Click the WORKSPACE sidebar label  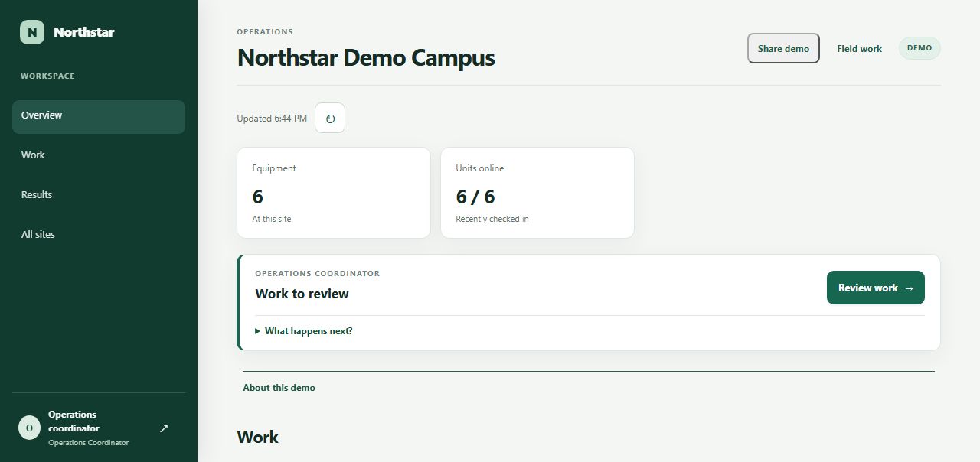coord(47,76)
